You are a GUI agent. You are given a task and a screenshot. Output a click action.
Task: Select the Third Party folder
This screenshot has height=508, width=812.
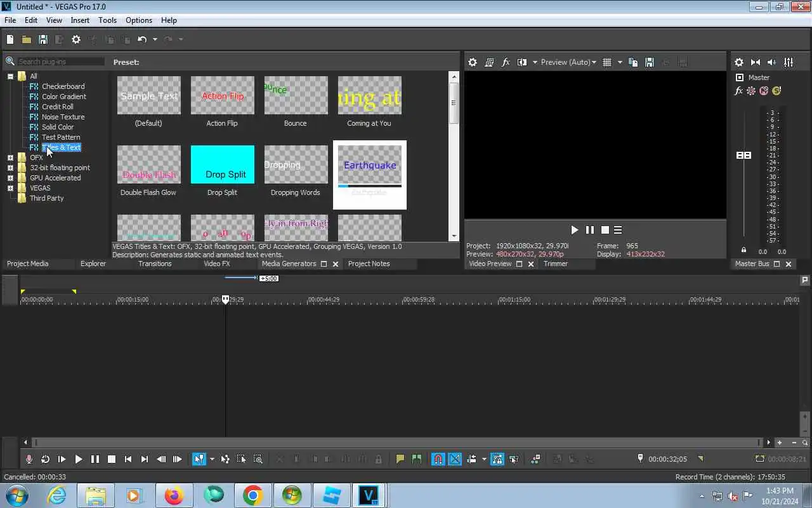click(46, 198)
